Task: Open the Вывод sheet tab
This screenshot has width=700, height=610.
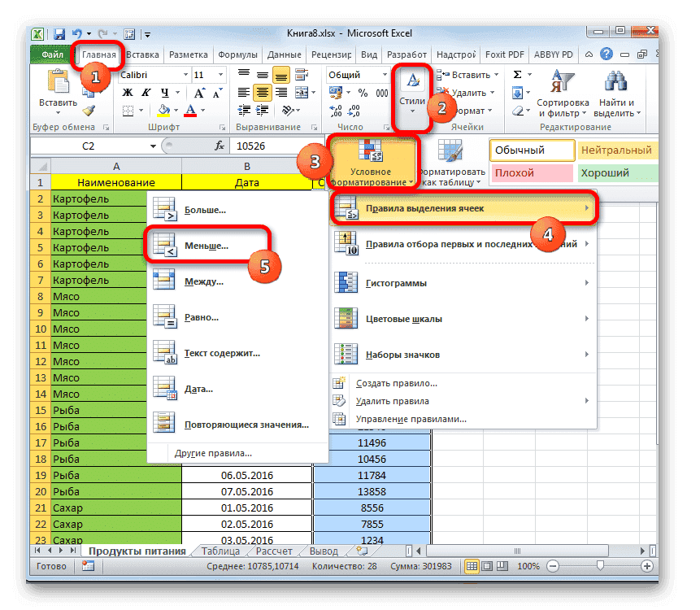Action: pyautogui.click(x=324, y=550)
